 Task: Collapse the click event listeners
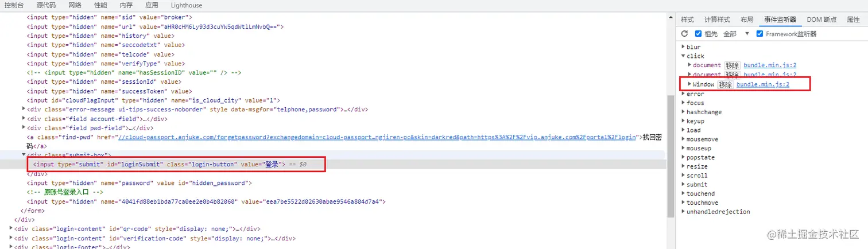click(683, 56)
